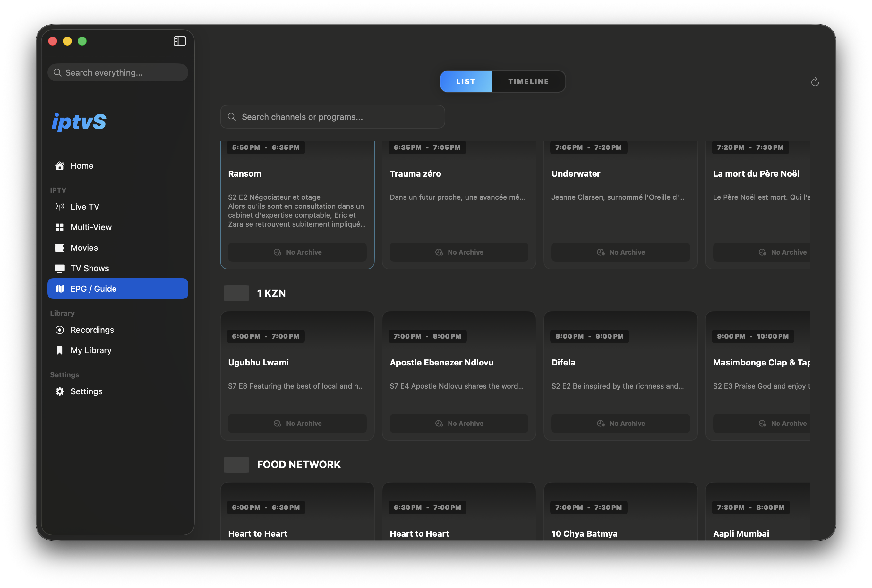Open My Library
This screenshot has height=588, width=872.
[x=118, y=350]
